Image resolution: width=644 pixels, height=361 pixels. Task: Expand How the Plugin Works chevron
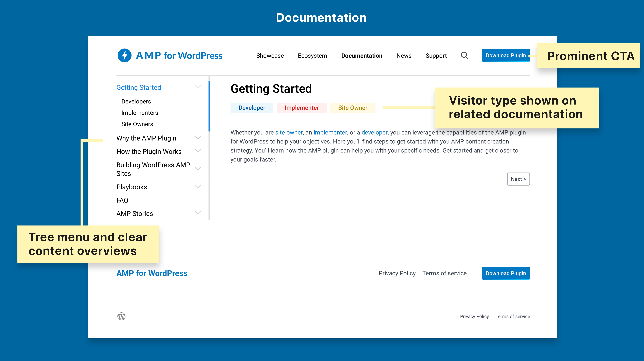coord(198,151)
